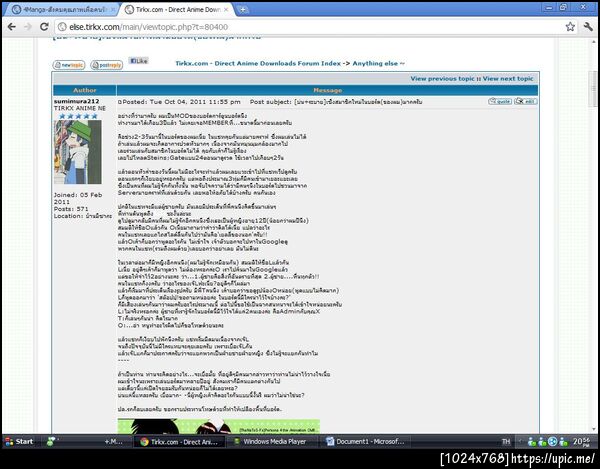Click the system tray clock
Image resolution: width=600 pixels, height=469 pixels.
pos(582,442)
